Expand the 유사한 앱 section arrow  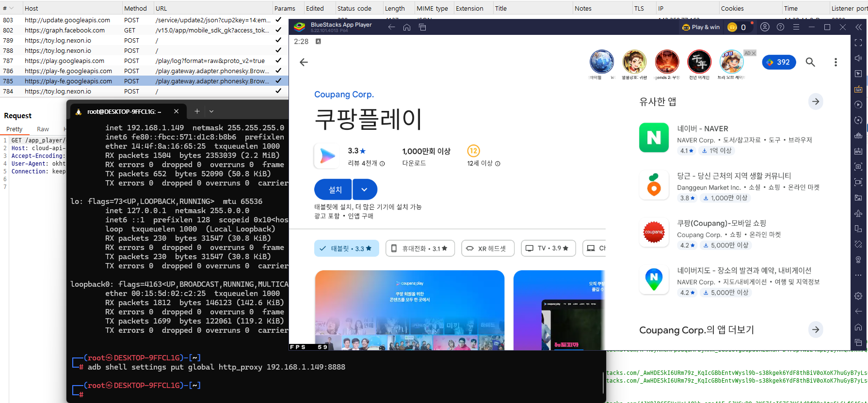(816, 102)
